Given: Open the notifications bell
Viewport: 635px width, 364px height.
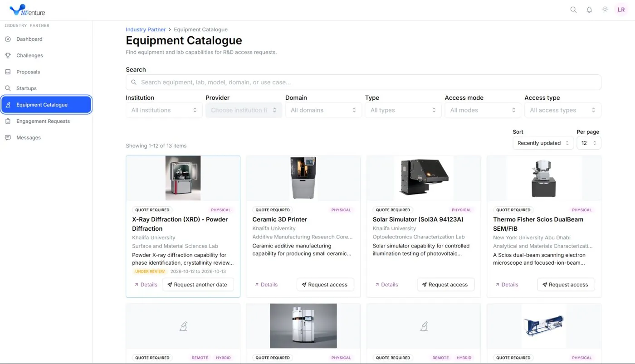Looking at the screenshot, I should pos(589,10).
